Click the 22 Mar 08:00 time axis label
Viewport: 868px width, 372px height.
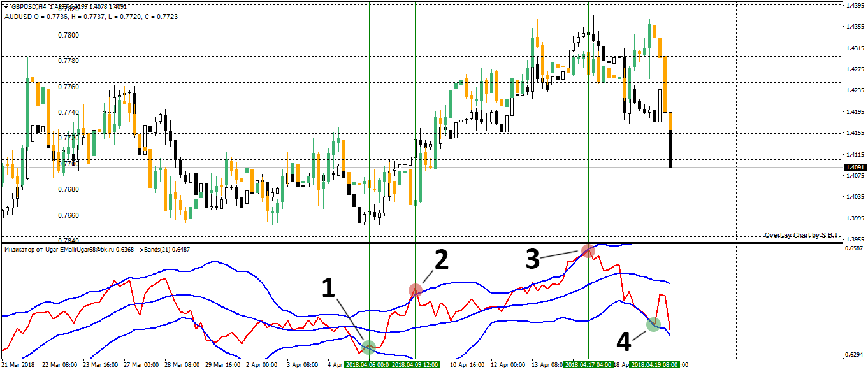click(60, 365)
